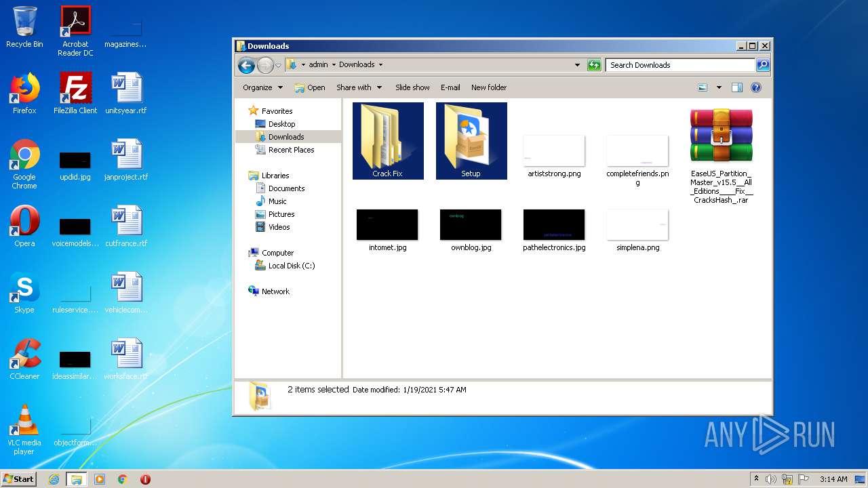Screen dimensions: 868x488
Task: Open the Start menu
Action: pos(19,479)
